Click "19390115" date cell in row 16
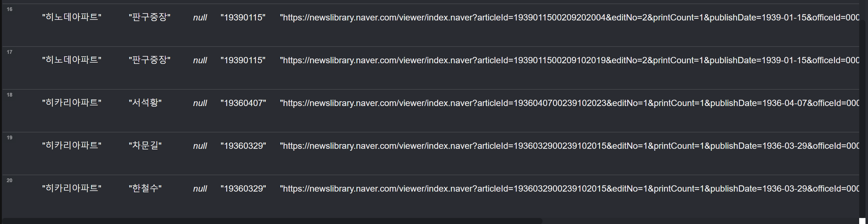868x224 pixels. (x=243, y=18)
